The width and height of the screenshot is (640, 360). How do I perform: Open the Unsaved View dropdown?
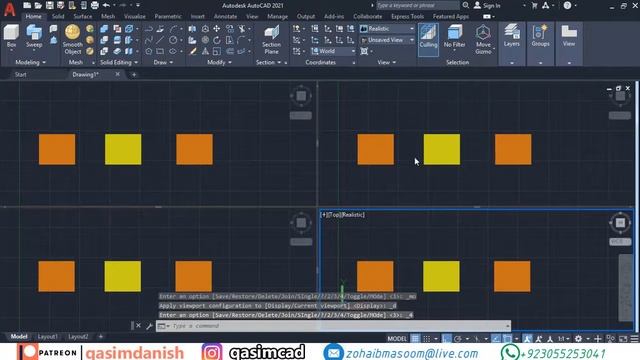pyautogui.click(x=387, y=40)
